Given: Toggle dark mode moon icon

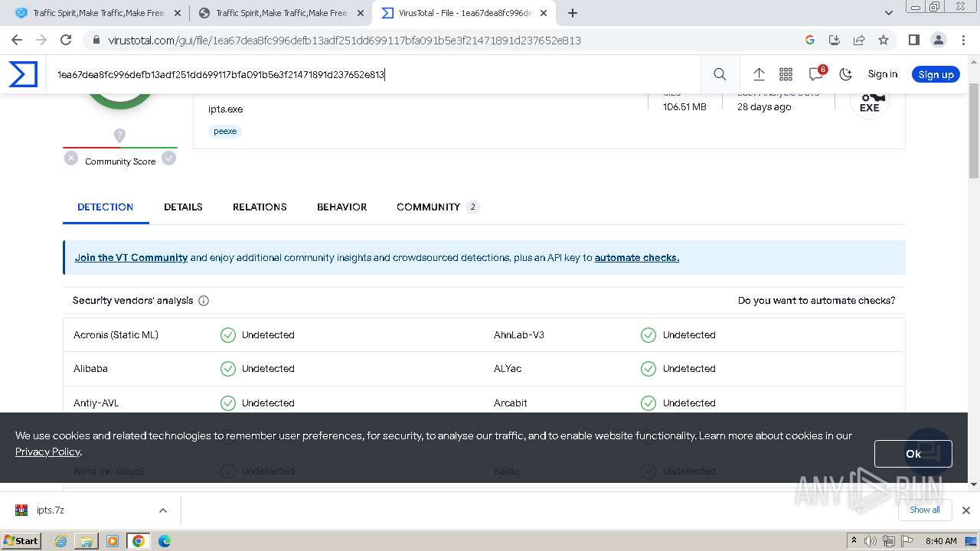Looking at the screenshot, I should (x=845, y=74).
